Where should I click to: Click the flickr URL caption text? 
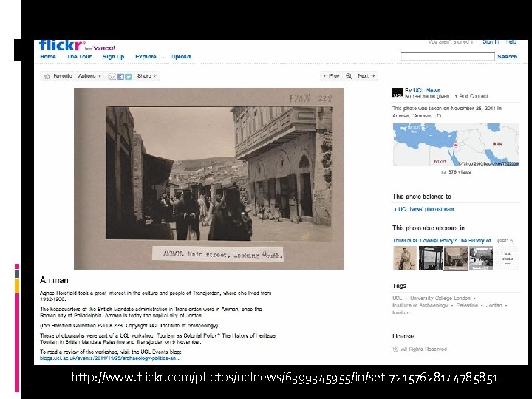284,378
